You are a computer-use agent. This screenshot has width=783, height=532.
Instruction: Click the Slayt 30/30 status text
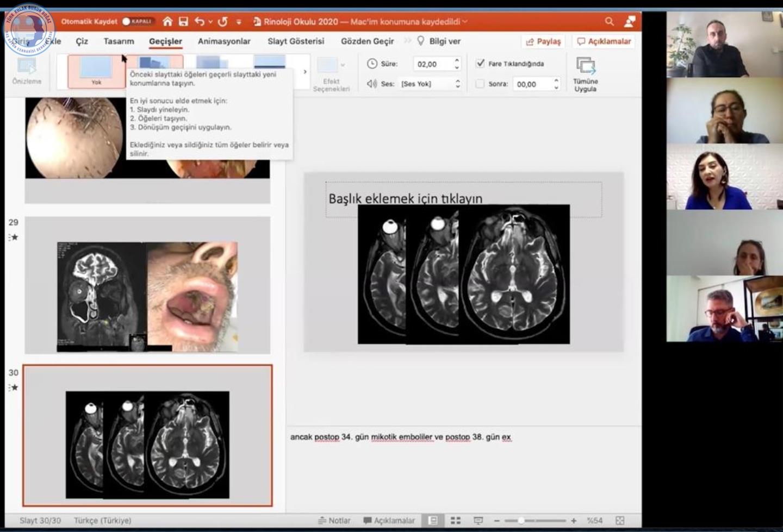40,520
